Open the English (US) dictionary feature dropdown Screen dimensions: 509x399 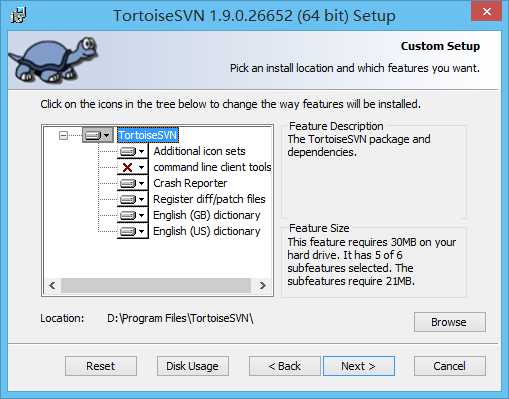[133, 231]
